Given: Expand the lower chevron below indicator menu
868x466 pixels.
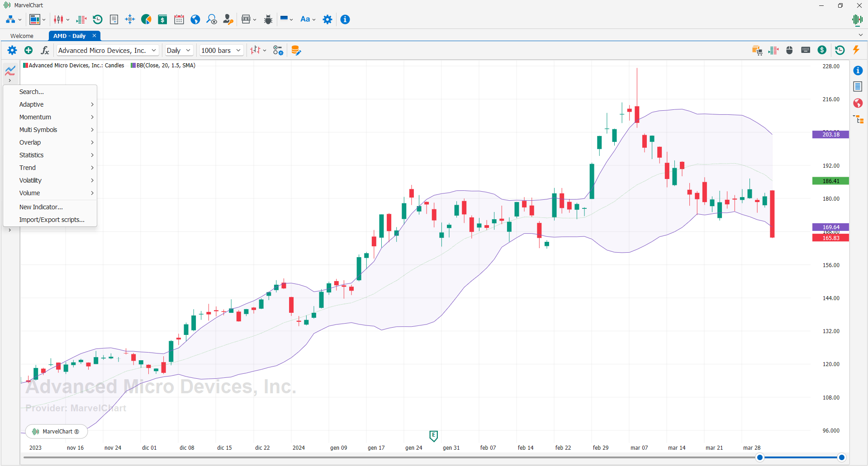Looking at the screenshot, I should [9, 230].
